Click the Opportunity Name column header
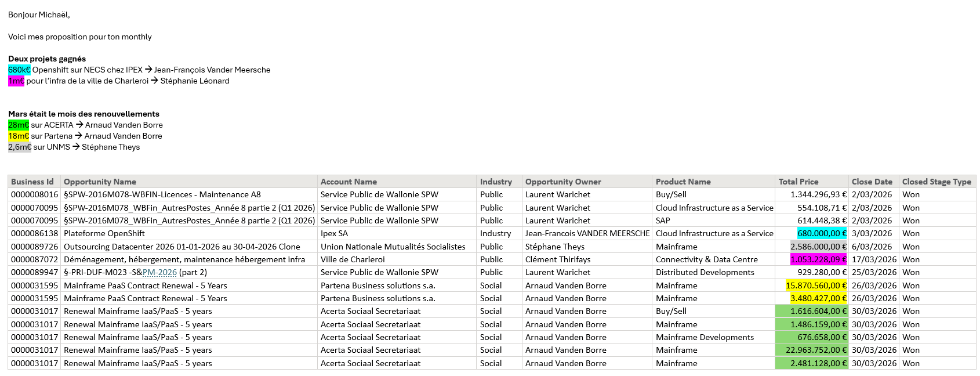 coord(100,182)
